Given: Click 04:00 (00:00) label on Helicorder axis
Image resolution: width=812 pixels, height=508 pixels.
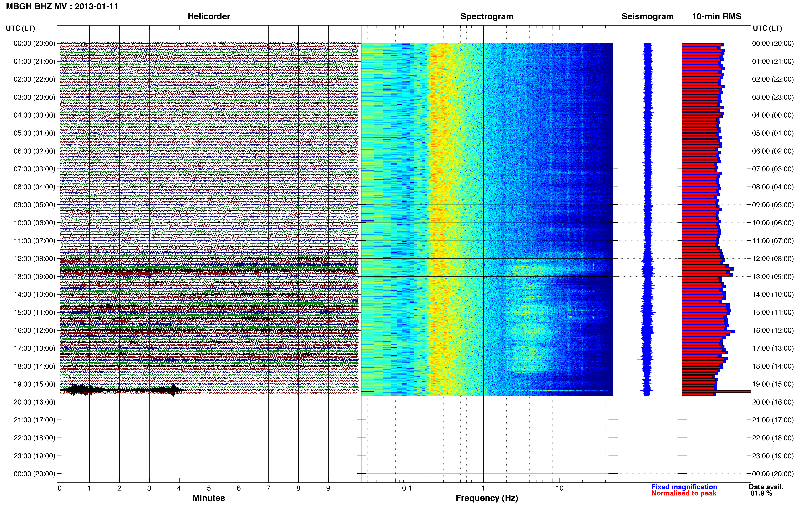Looking at the screenshot, I should click(34, 115).
